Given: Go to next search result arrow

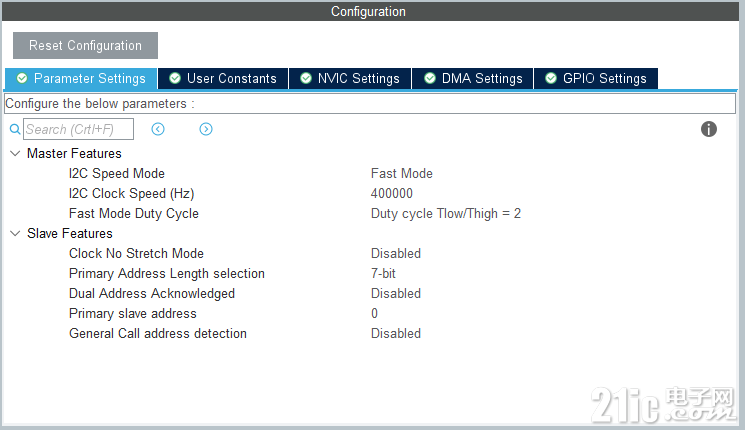Looking at the screenshot, I should click(x=206, y=129).
